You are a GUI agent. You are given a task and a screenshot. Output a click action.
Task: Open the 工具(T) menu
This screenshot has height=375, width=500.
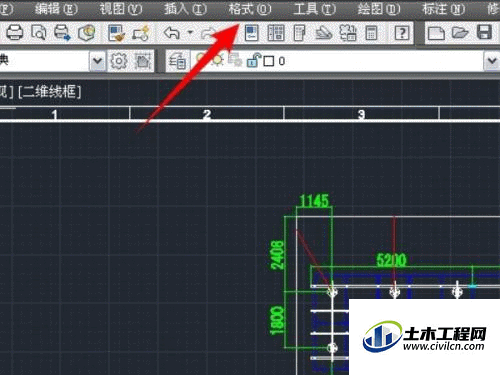(x=315, y=9)
